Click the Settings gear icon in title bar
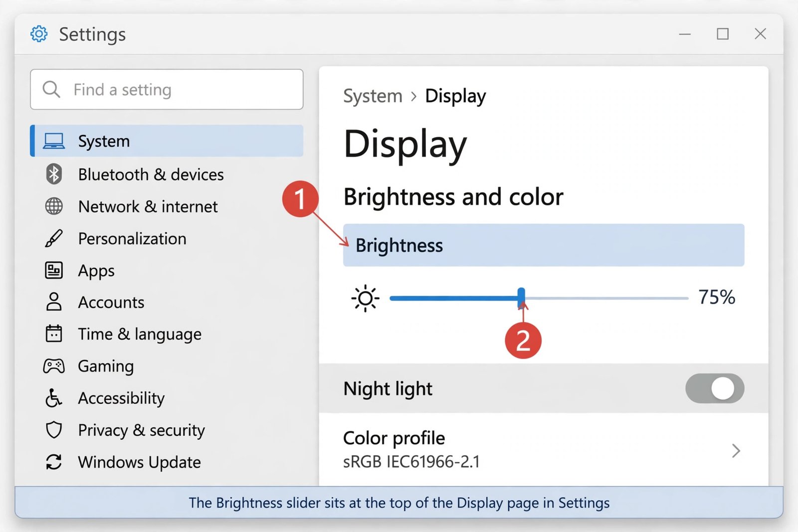The width and height of the screenshot is (798, 532). click(x=39, y=34)
